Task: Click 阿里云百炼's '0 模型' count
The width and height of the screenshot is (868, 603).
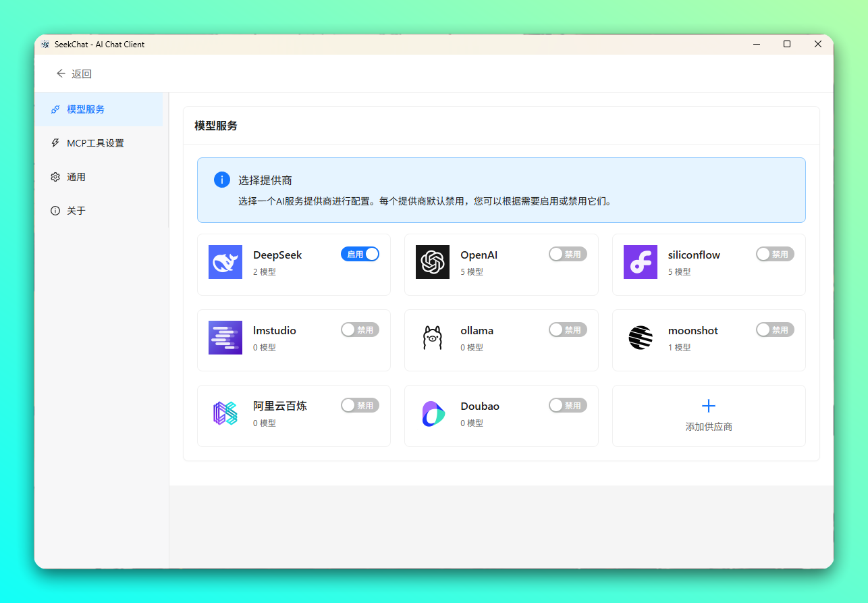Action: [265, 423]
